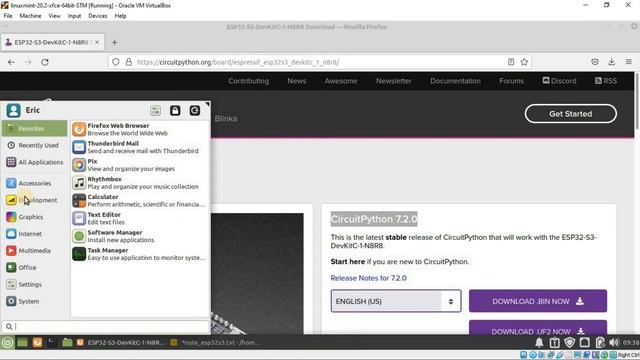Open the Internet category
The height and width of the screenshot is (360, 640).
click(x=35, y=234)
